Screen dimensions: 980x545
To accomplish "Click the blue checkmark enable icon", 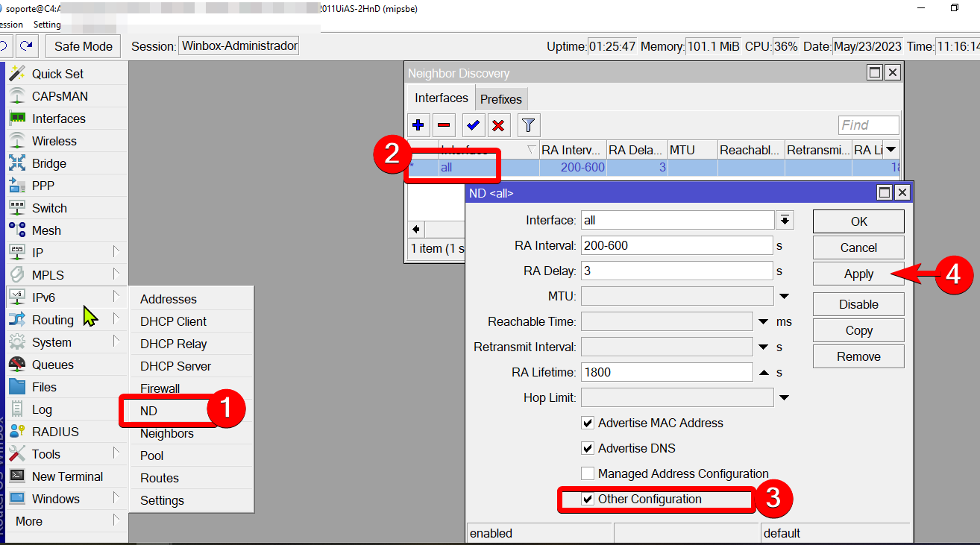I will click(x=473, y=125).
